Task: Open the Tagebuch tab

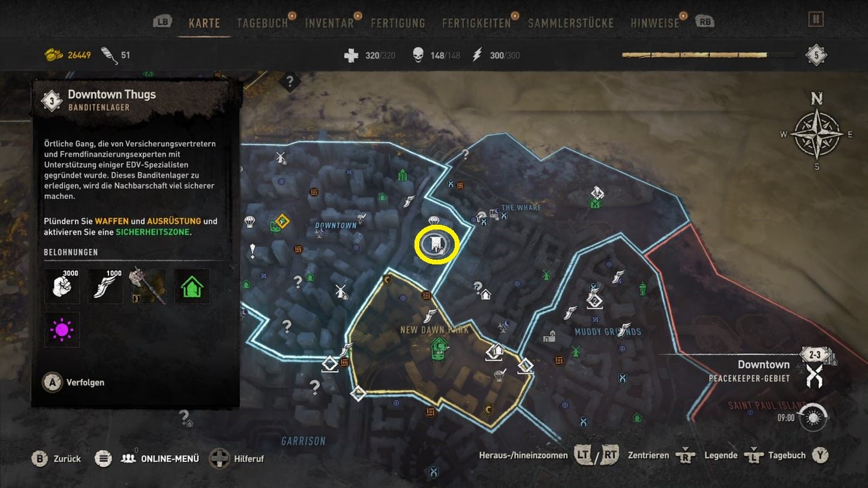Action: [262, 23]
